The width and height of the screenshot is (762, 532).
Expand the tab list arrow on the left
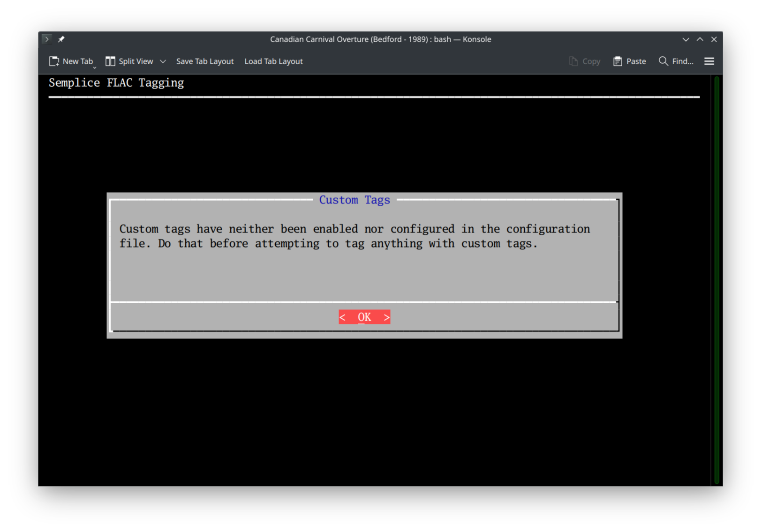click(x=46, y=39)
